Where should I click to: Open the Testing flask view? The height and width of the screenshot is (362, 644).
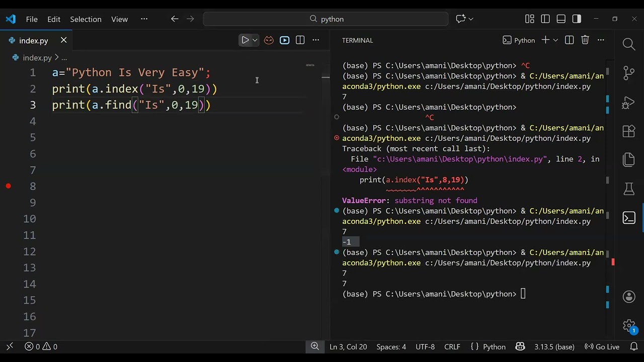pyautogui.click(x=629, y=189)
